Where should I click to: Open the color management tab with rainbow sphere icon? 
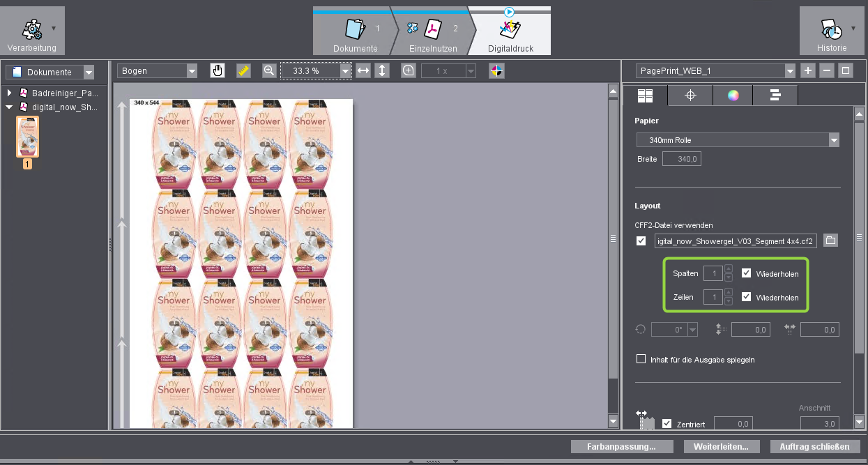[x=733, y=95]
